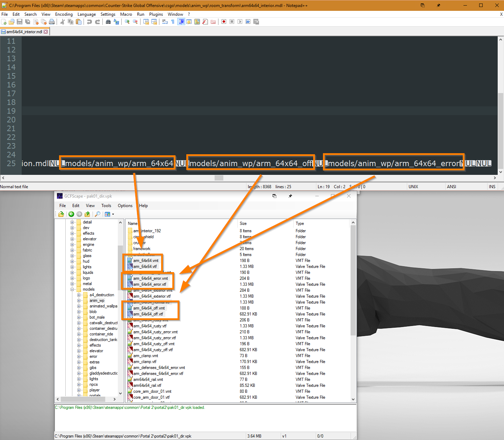This screenshot has height=440, width=504.
Task: Click the Zoom In magnifier icon
Action: [x=127, y=22]
